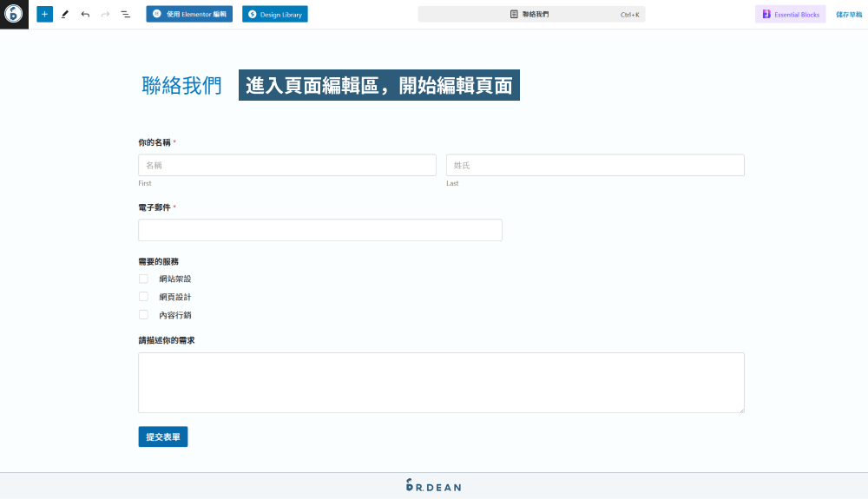Click the 電子郵件 email input field
The height and width of the screenshot is (499, 868).
[x=320, y=230]
